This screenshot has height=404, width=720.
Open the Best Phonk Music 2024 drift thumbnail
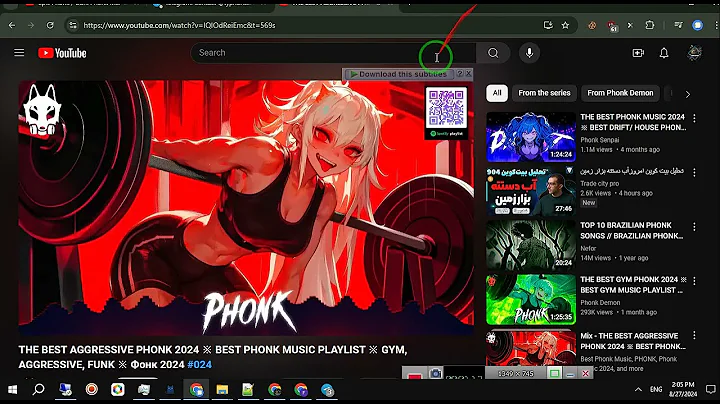point(531,137)
